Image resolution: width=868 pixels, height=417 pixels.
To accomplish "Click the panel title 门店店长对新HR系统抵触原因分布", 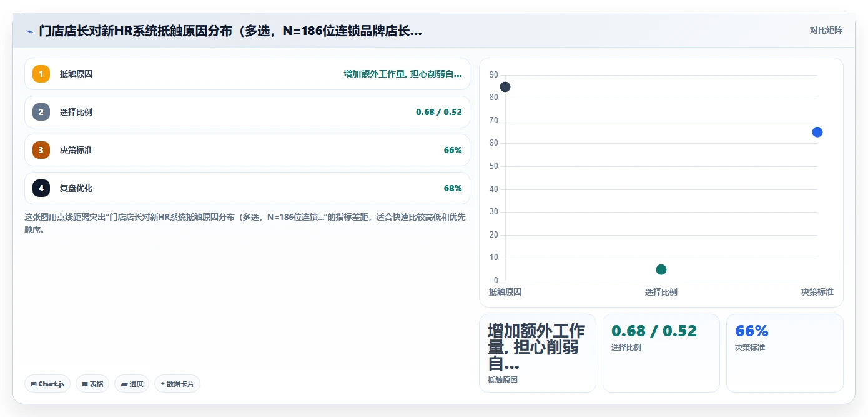I will [230, 31].
